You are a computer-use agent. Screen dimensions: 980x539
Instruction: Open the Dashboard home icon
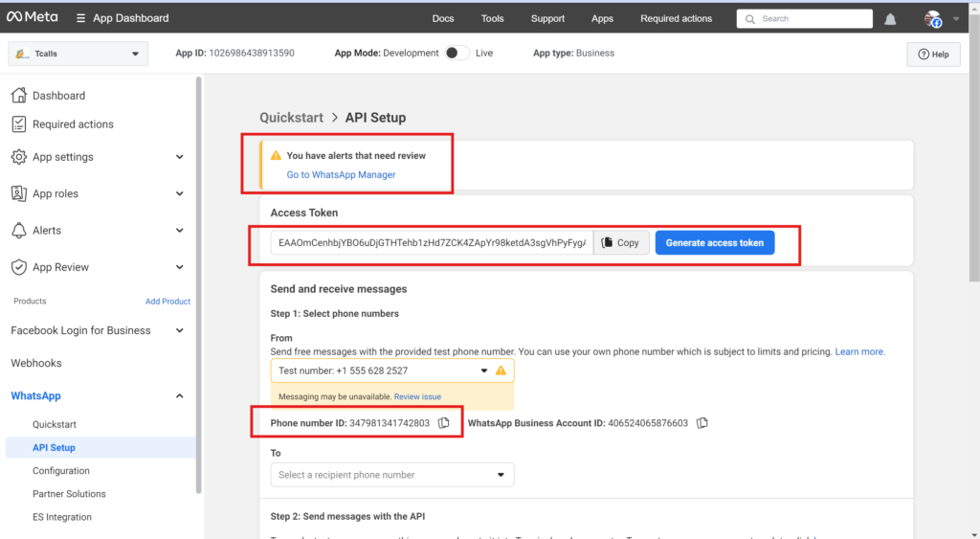pyautogui.click(x=19, y=95)
